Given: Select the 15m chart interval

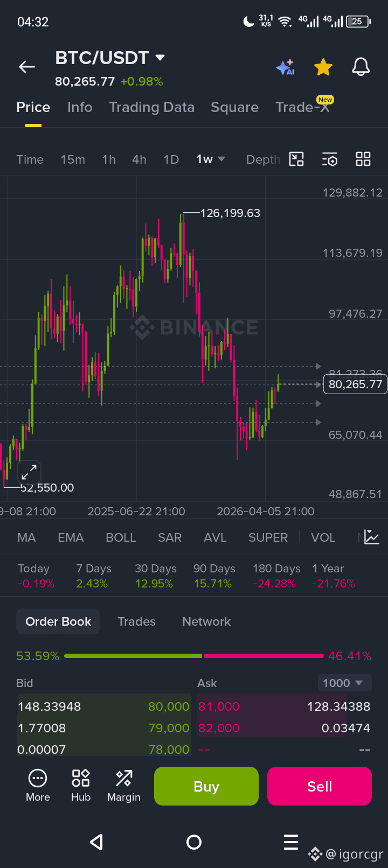Looking at the screenshot, I should (73, 159).
